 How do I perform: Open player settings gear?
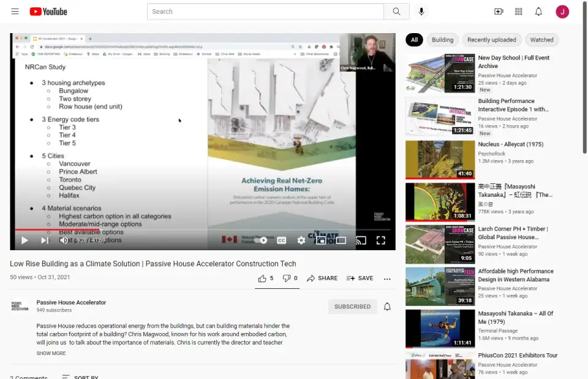(301, 240)
